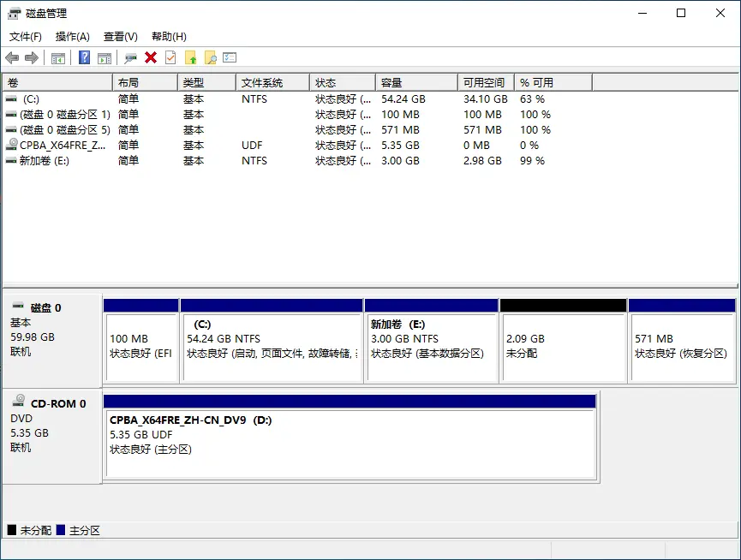Click drive icon of 磁盘 0 磁盘分区 1 row
Viewport: 741px width, 560px height.
tap(11, 115)
